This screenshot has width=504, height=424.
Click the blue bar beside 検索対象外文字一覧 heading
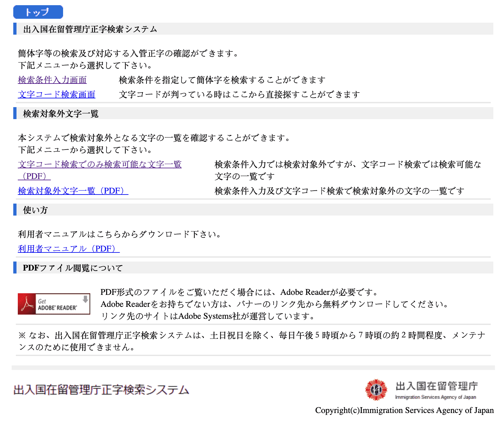pos(15,114)
